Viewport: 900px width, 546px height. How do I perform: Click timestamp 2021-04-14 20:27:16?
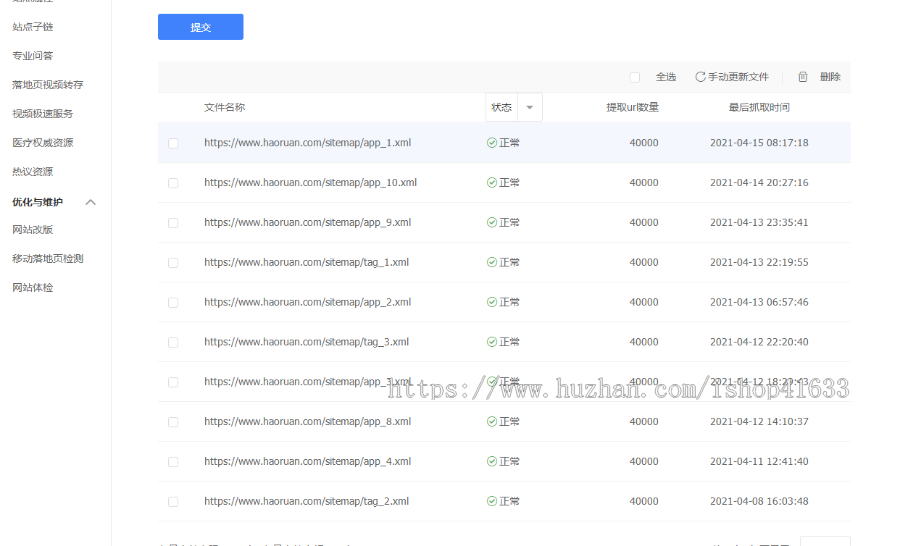tap(759, 183)
